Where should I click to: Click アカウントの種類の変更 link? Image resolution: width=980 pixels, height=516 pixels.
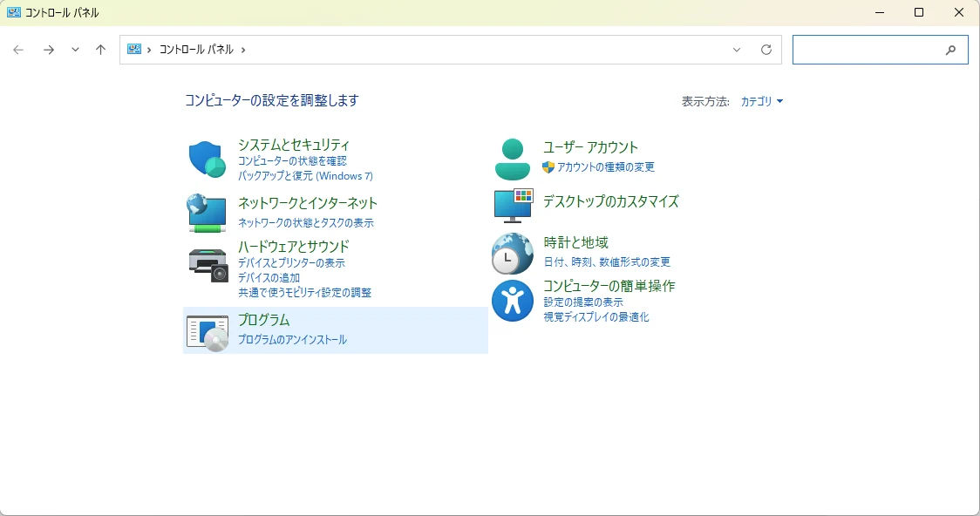coord(606,166)
